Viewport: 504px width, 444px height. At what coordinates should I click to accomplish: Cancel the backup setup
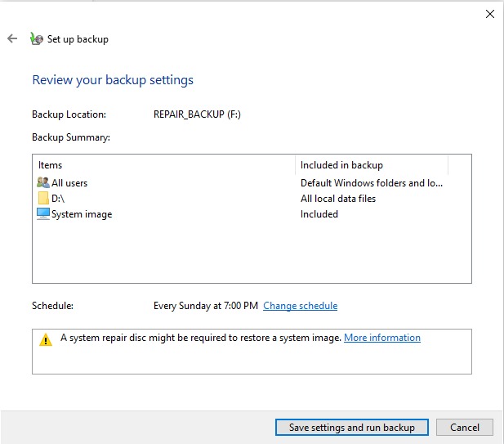click(464, 427)
